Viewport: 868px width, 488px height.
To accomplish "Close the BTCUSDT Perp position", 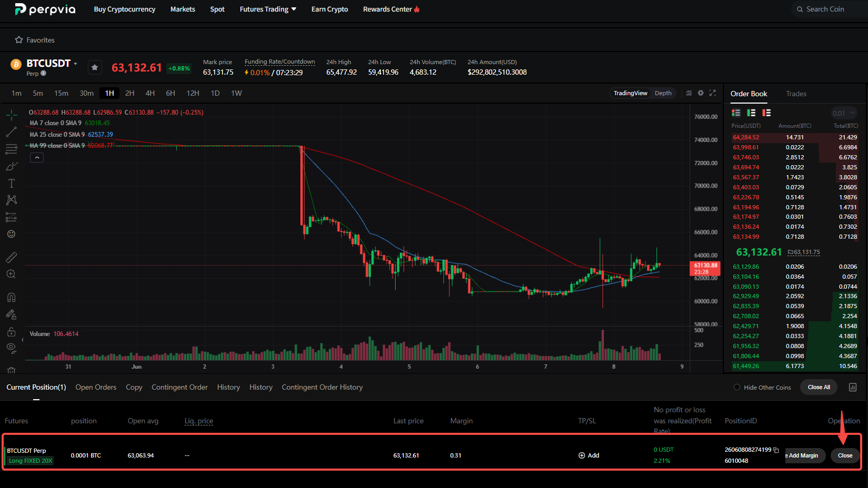I will 845,455.
